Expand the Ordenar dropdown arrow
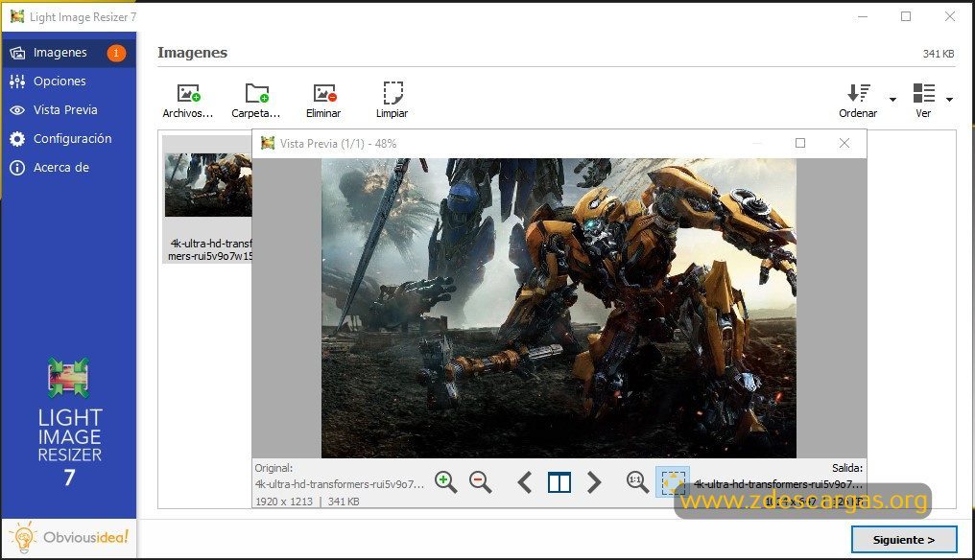The width and height of the screenshot is (975, 560). coord(892,100)
